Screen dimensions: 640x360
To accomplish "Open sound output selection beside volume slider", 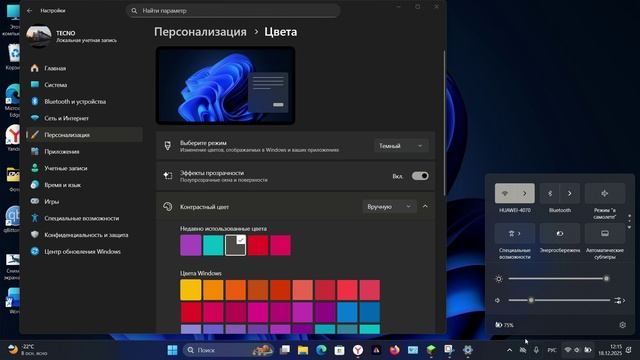I will tap(620, 300).
